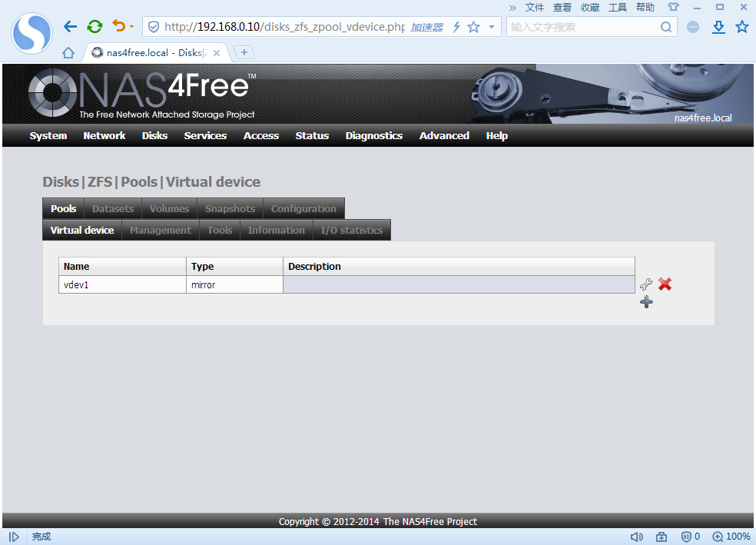The width and height of the screenshot is (756, 545).
Task: Click the Type column header
Action: [x=234, y=266]
